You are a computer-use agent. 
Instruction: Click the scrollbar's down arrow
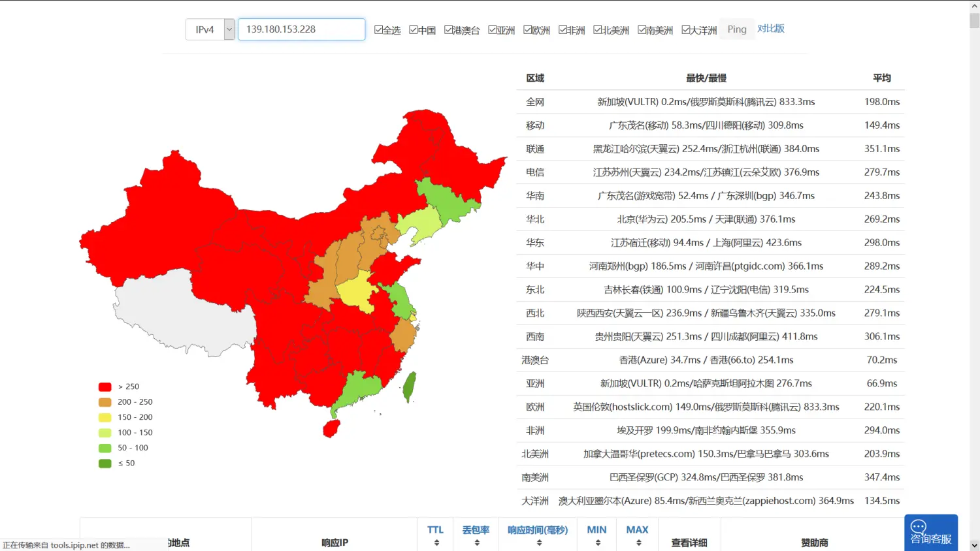pos(974,545)
